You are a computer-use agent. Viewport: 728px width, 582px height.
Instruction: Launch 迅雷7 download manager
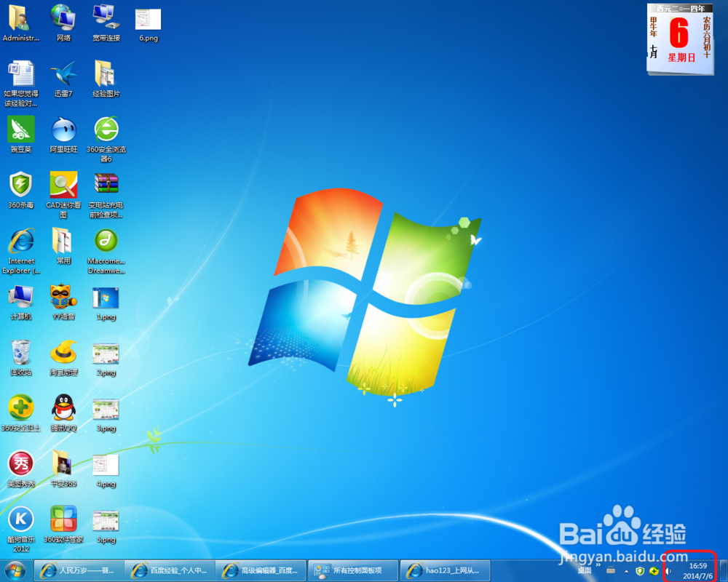point(63,79)
